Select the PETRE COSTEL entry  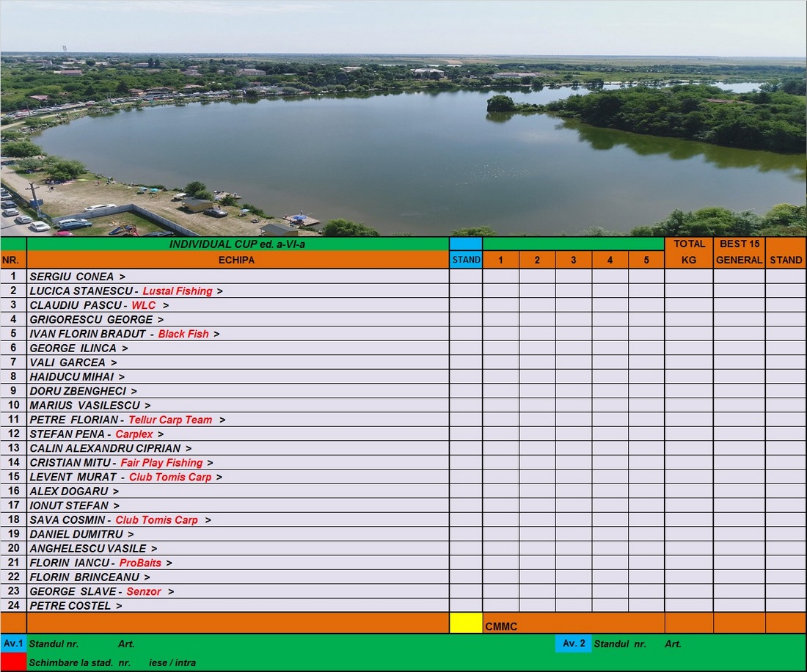tap(70, 606)
